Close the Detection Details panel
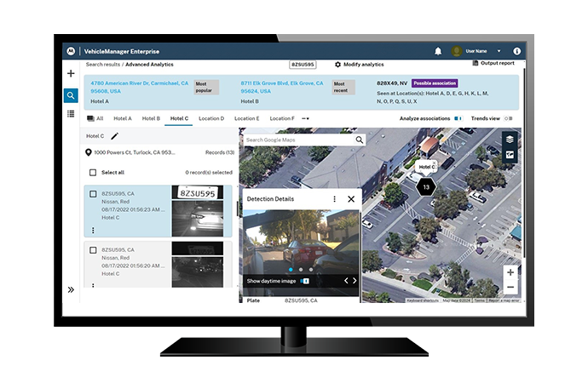588x383 pixels. 351,199
